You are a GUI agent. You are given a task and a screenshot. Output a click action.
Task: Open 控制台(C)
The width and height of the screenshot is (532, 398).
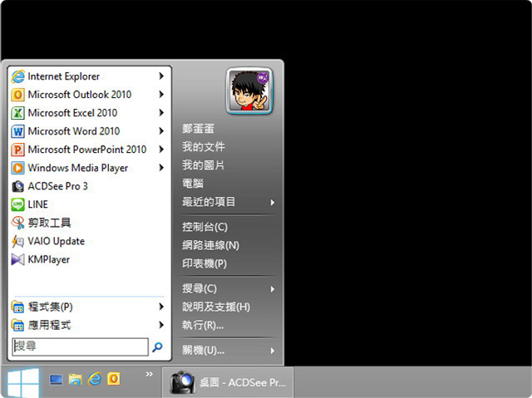pyautogui.click(x=204, y=227)
